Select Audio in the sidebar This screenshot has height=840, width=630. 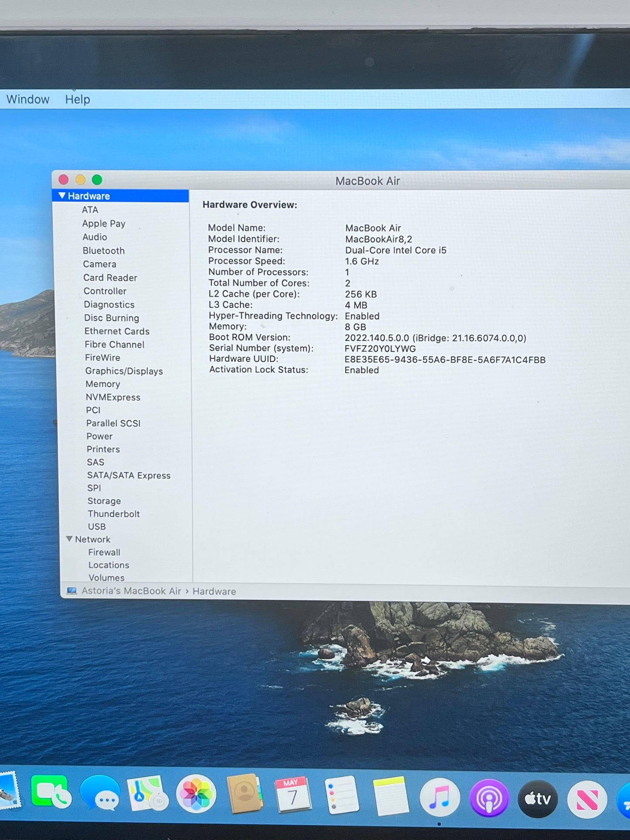95,237
